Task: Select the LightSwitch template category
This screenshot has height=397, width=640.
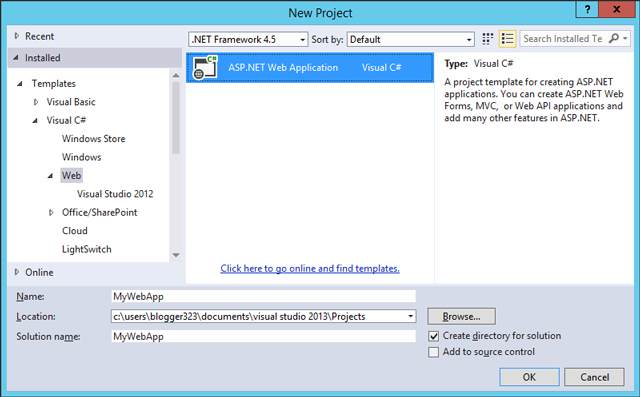Action: [x=87, y=249]
